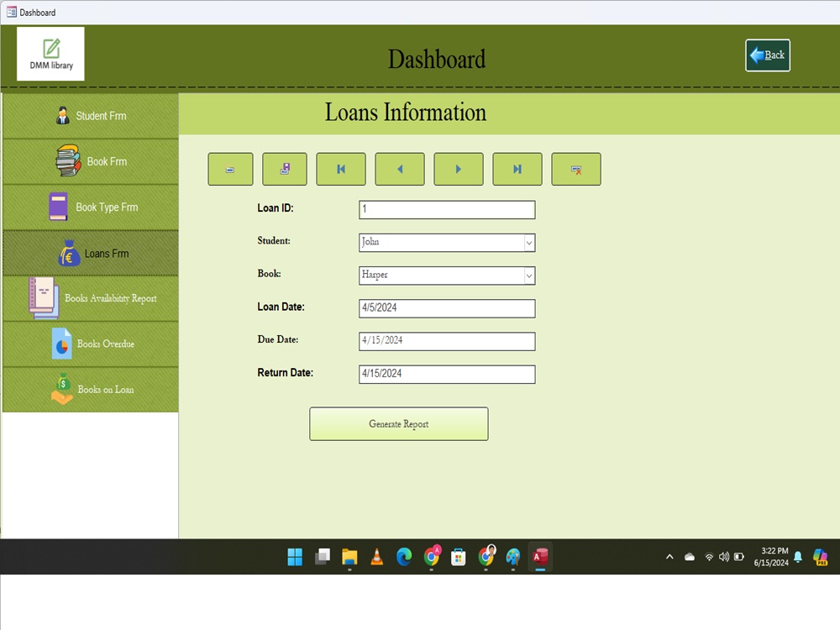Screen dimensions: 840x630
Task: Open Task View on the taskbar
Action: click(323, 557)
